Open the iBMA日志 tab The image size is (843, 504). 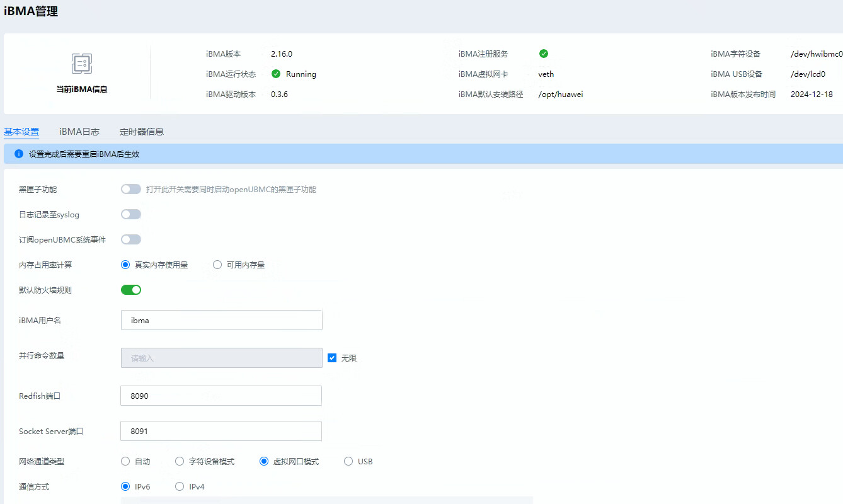[79, 132]
